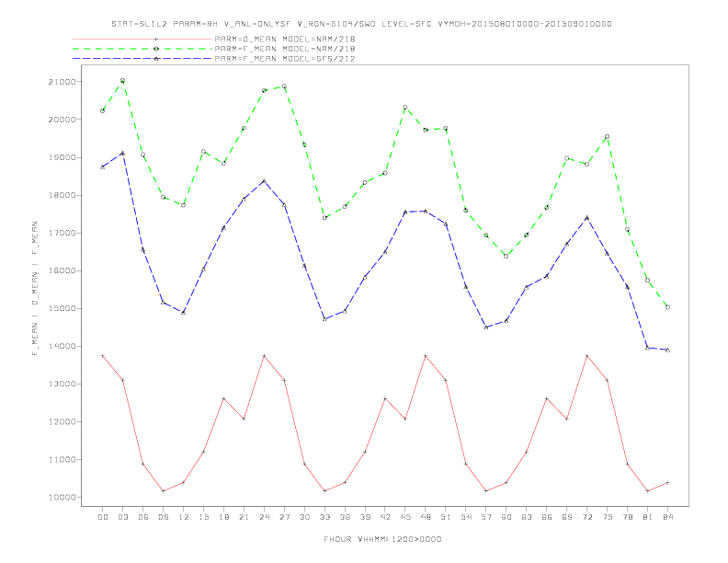Click the 12 forecast hour tick label

pos(184,517)
